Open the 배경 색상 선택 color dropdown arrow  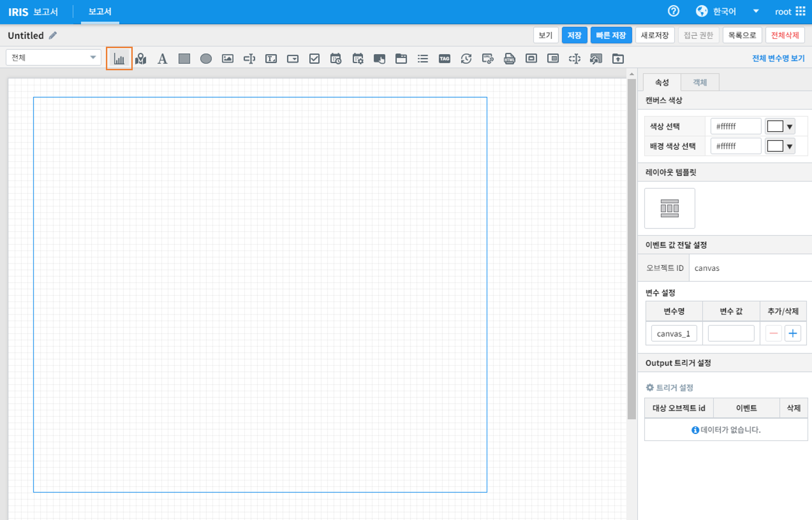[x=790, y=147]
